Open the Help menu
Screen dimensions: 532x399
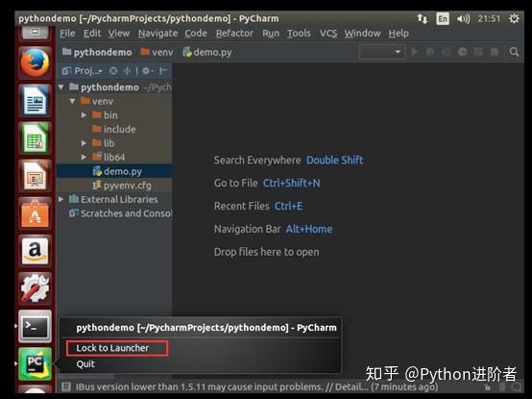coord(399,34)
